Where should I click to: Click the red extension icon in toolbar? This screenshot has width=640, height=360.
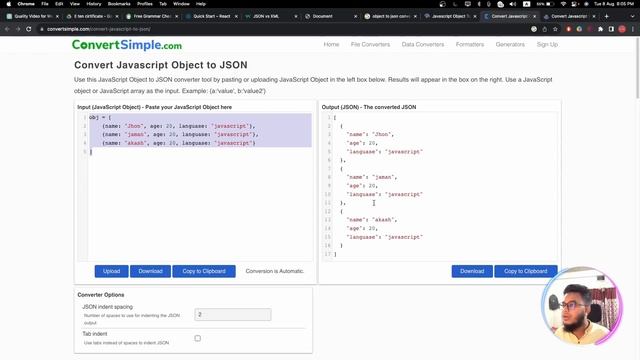[569, 29]
